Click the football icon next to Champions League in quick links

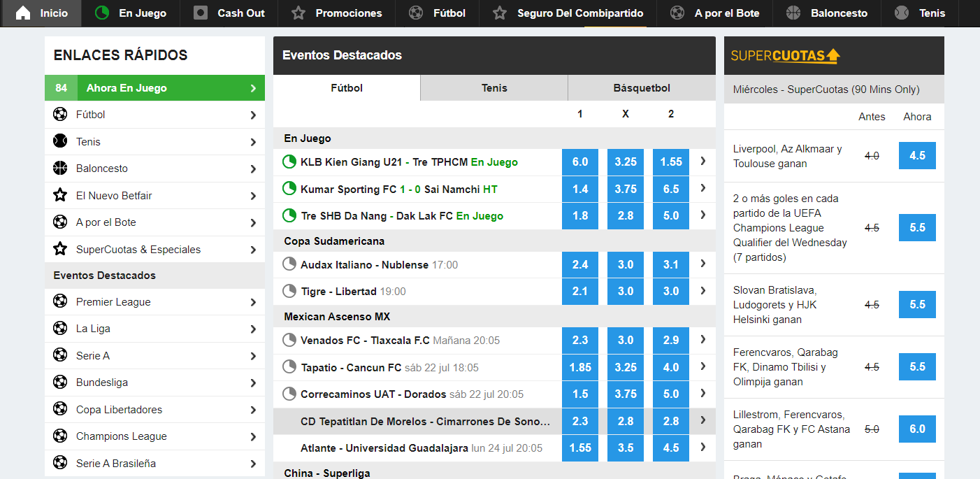60,436
